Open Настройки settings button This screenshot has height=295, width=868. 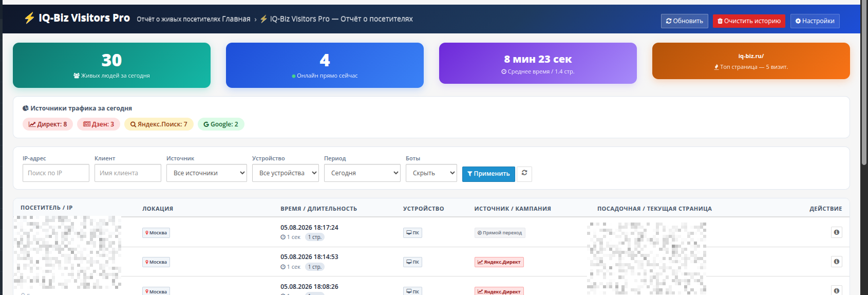click(815, 21)
